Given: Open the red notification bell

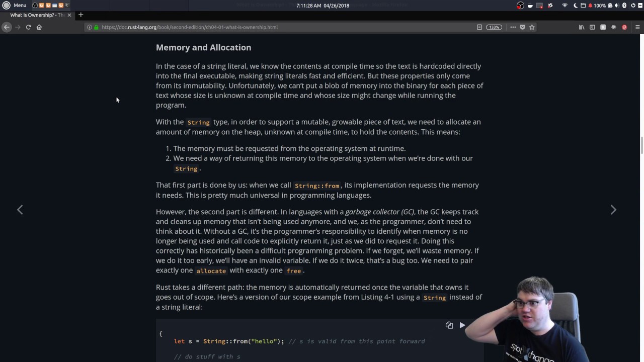Looking at the screenshot, I should [x=590, y=6].
